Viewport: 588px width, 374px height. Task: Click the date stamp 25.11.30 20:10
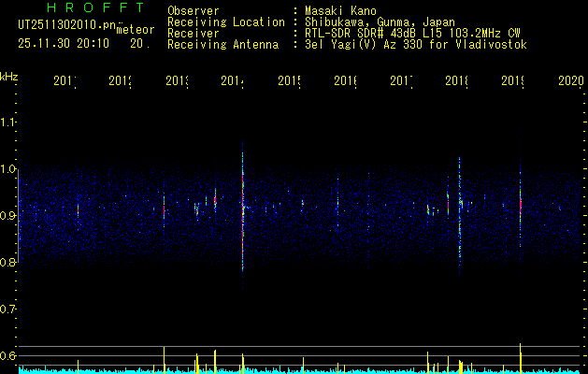[64, 44]
